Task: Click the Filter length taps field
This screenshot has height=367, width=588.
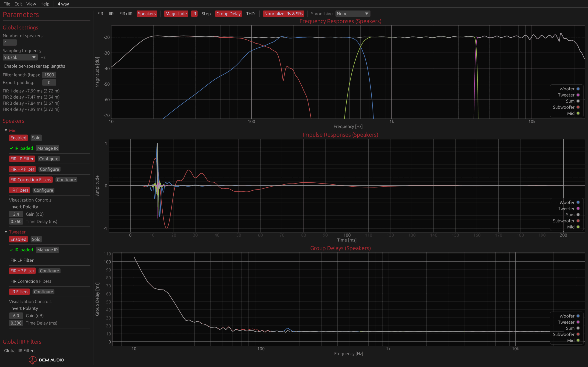Action: pyautogui.click(x=49, y=75)
